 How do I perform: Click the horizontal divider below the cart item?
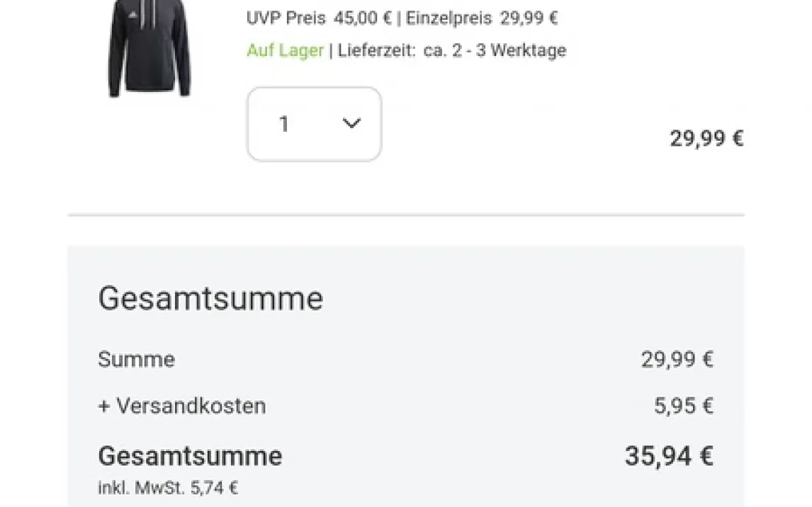pyautogui.click(x=405, y=215)
